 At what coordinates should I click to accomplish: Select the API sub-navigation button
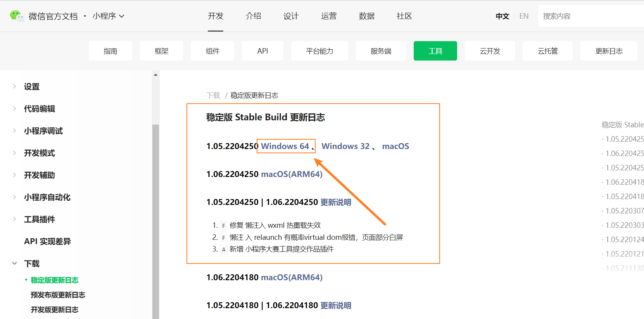(x=262, y=51)
